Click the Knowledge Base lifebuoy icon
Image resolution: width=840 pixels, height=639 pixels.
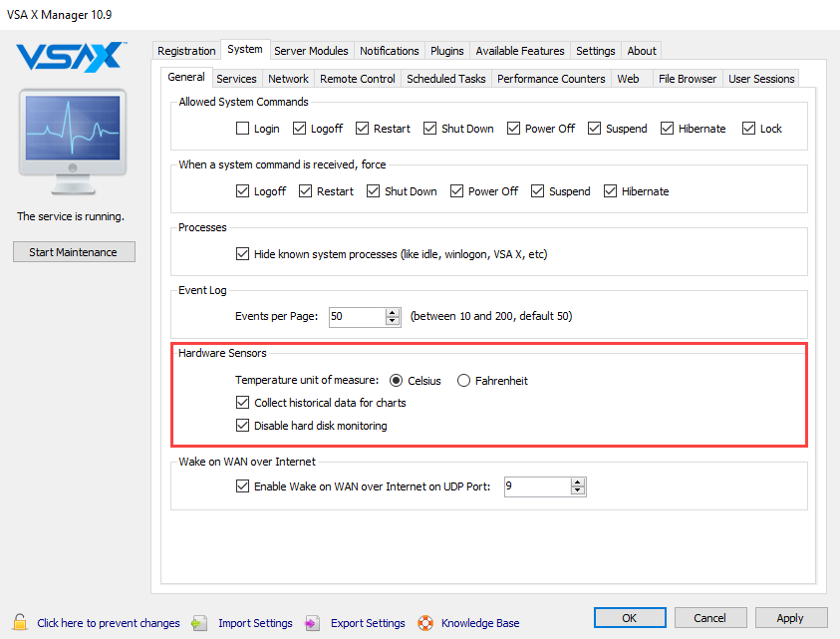[x=425, y=623]
